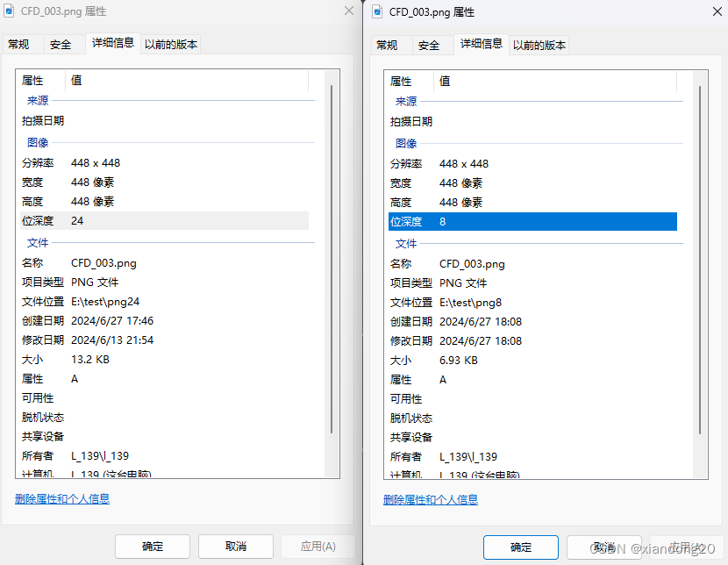728x565 pixels.
Task: Close the right properties window
Action: click(717, 11)
